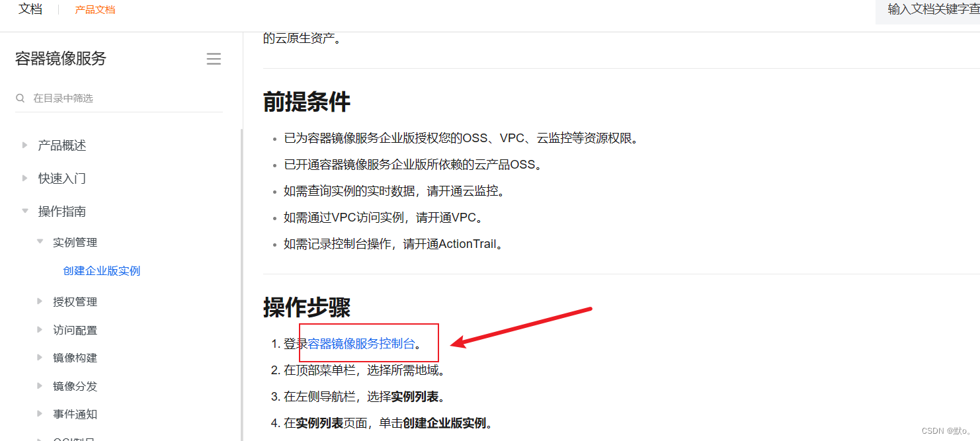This screenshot has height=441, width=980.
Task: Click the bullet 如需通过VPC访问实例
Action: click(384, 218)
